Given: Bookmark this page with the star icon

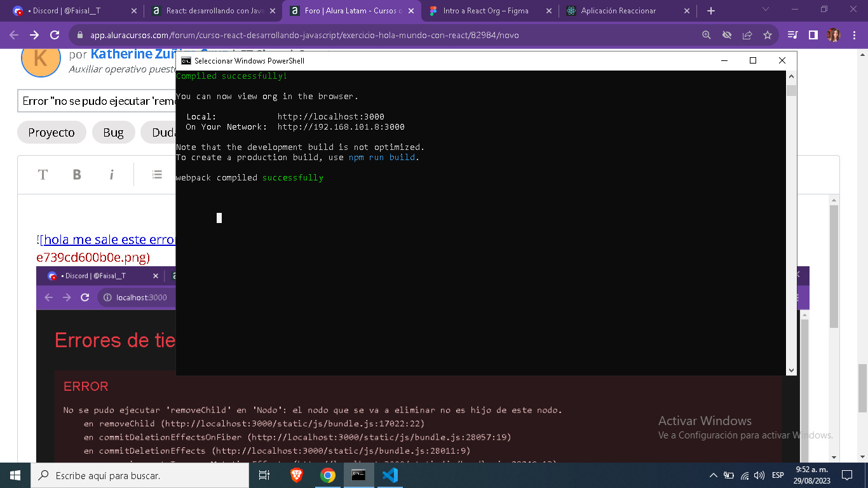Looking at the screenshot, I should [768, 35].
